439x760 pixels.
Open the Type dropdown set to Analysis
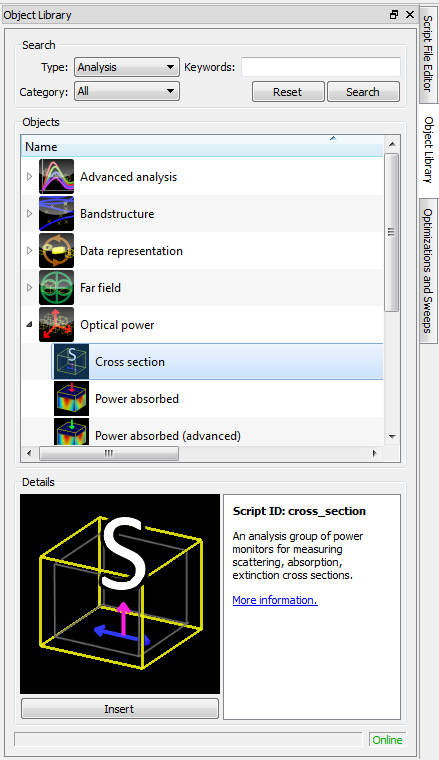pos(127,67)
